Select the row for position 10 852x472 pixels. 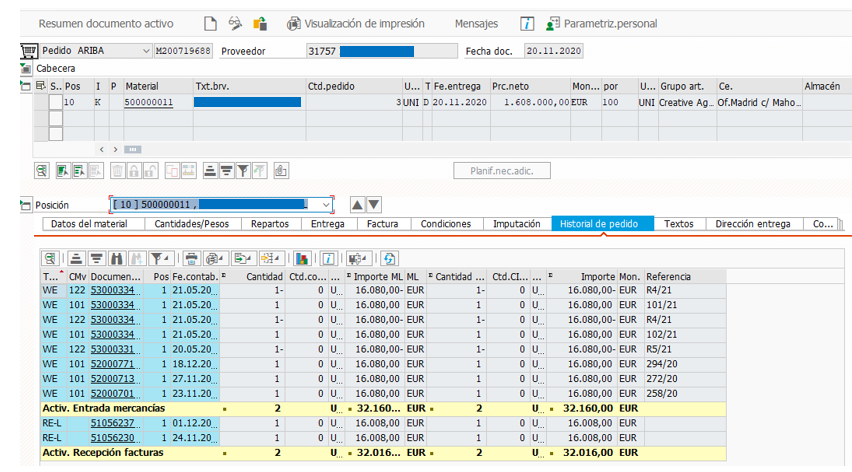pos(55,102)
